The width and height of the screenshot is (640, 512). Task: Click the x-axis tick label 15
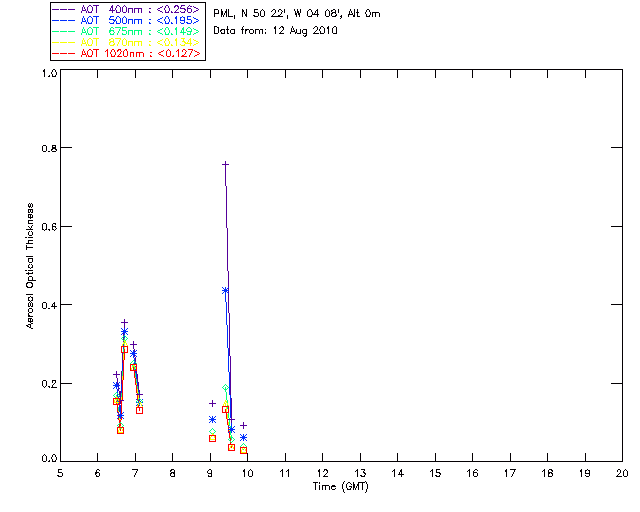tap(435, 473)
